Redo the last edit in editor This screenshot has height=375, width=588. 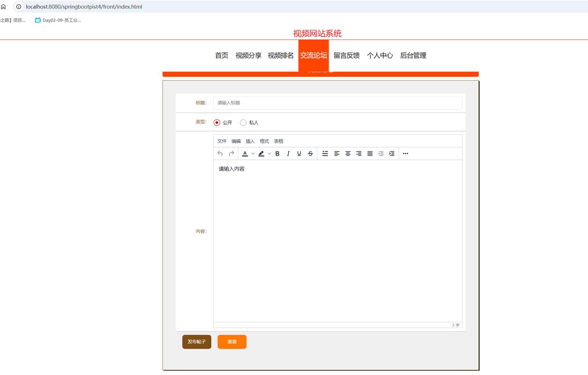[x=231, y=154]
